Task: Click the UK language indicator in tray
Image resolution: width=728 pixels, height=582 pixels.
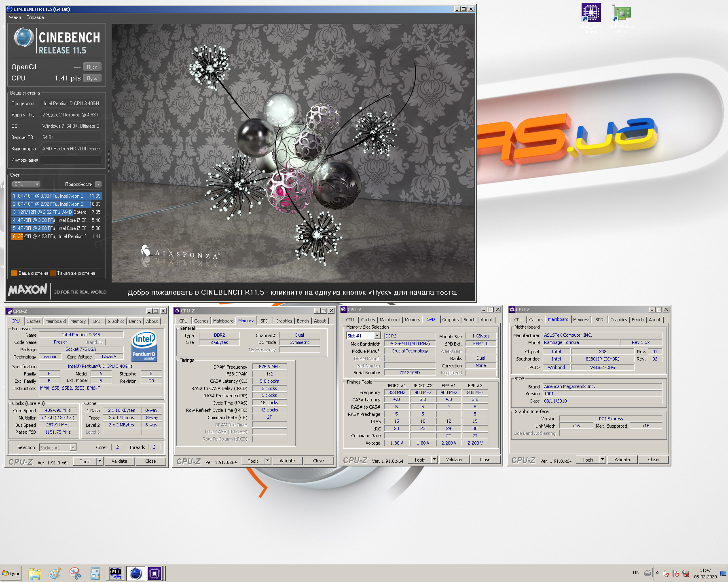Action: [x=636, y=573]
